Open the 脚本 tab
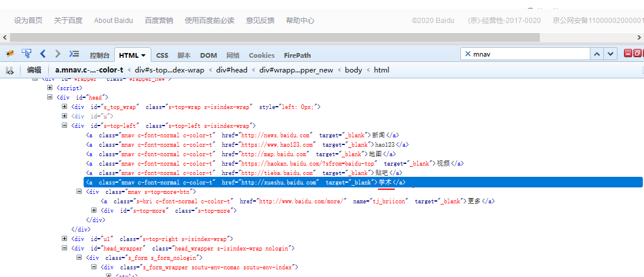Viewport: 644px width, 277px height. [x=184, y=55]
